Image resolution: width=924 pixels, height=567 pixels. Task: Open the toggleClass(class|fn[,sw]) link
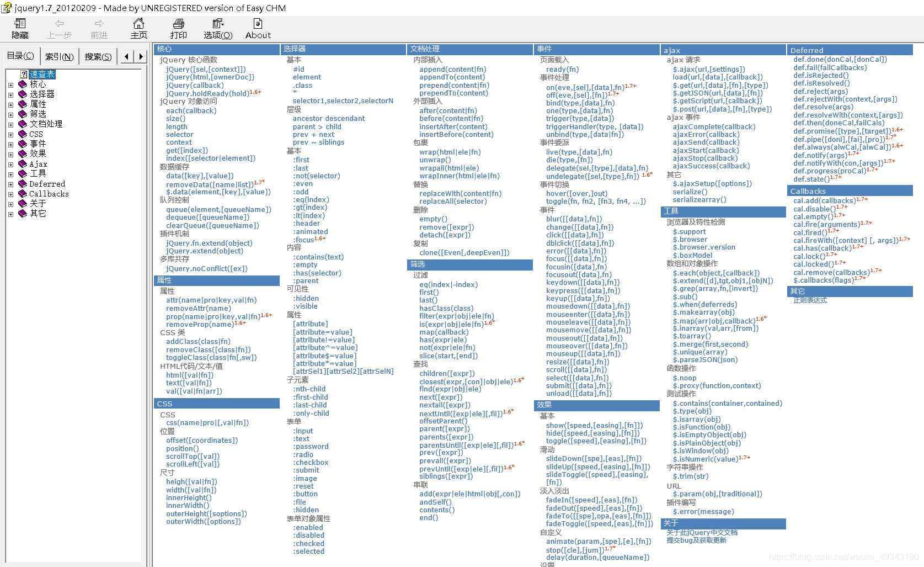(x=211, y=357)
